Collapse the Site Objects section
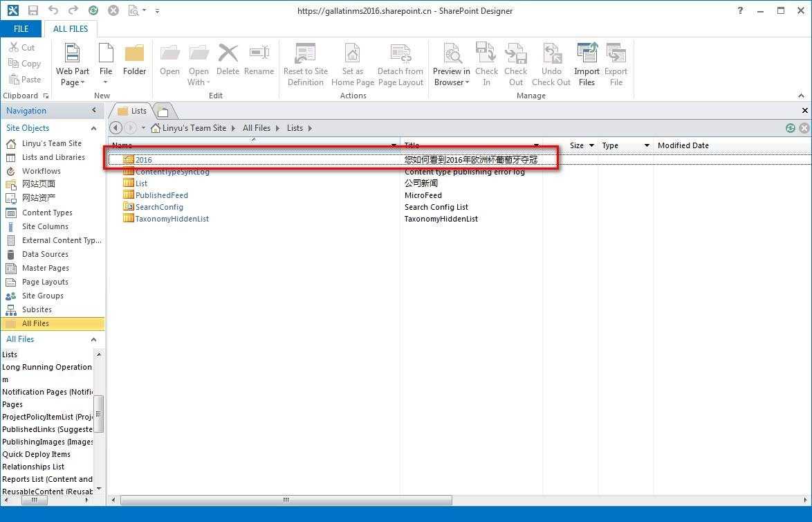The image size is (812, 522). click(94, 128)
